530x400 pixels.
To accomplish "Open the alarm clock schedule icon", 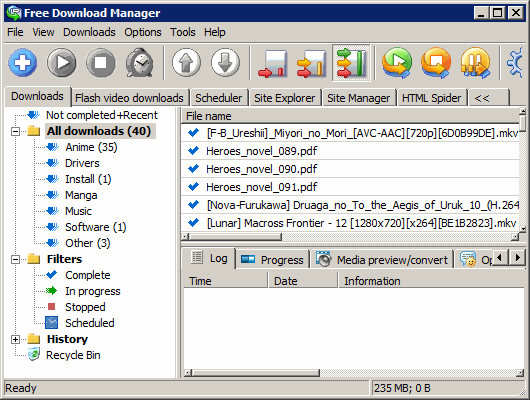I will click(x=140, y=63).
